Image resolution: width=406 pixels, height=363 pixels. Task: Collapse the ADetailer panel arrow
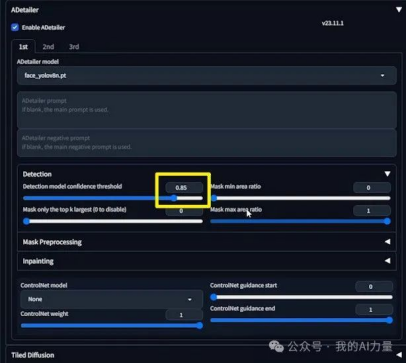tap(399, 10)
